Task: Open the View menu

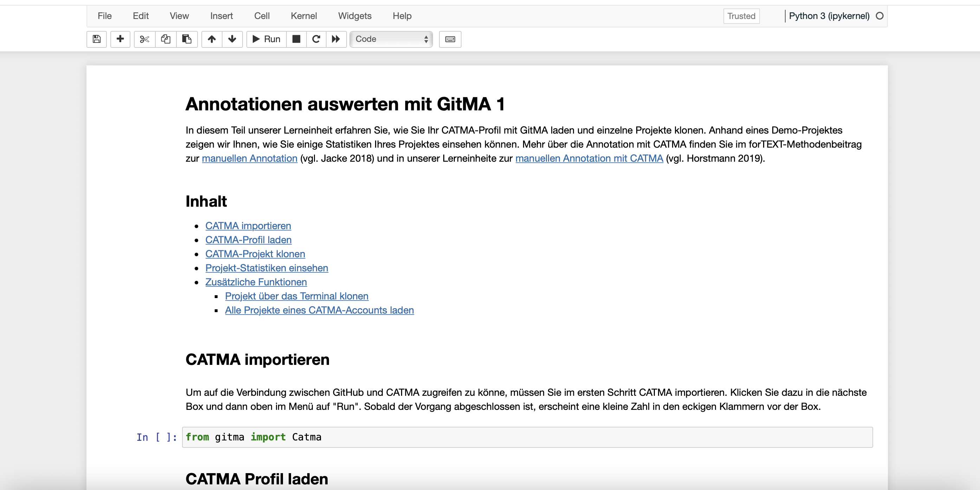Action: pos(179,16)
